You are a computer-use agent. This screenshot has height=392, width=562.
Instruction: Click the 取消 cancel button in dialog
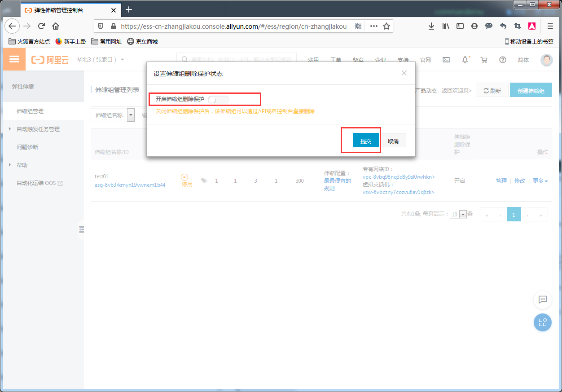point(393,141)
